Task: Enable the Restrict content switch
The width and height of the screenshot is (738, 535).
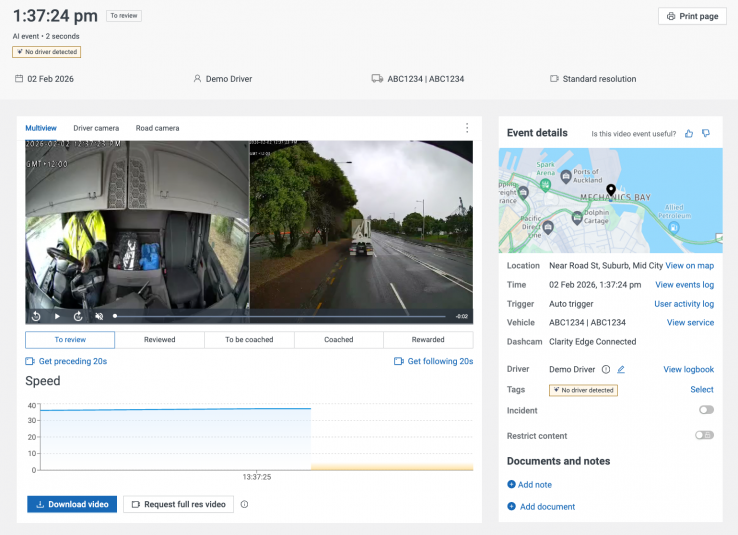Action: click(705, 436)
